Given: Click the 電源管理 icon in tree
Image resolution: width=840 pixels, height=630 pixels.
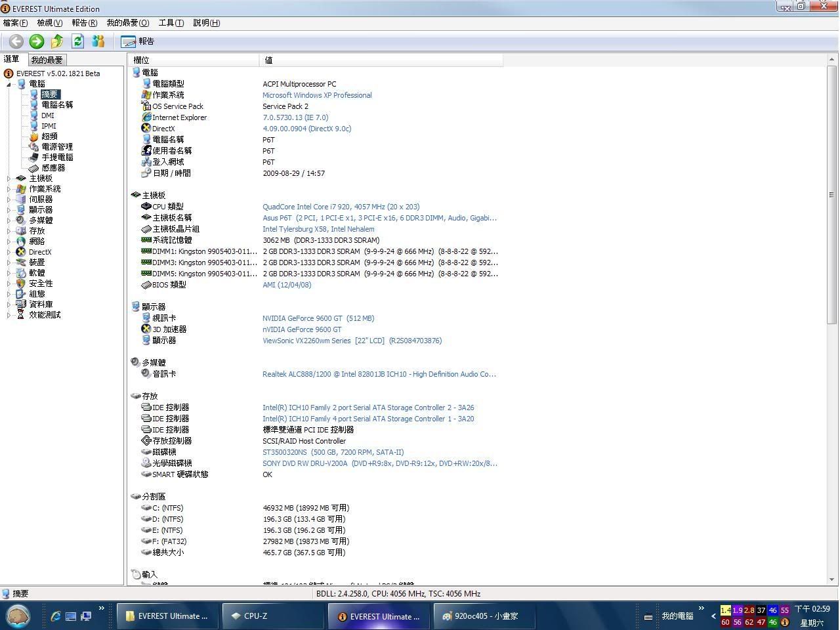Looking at the screenshot, I should click(x=34, y=147).
